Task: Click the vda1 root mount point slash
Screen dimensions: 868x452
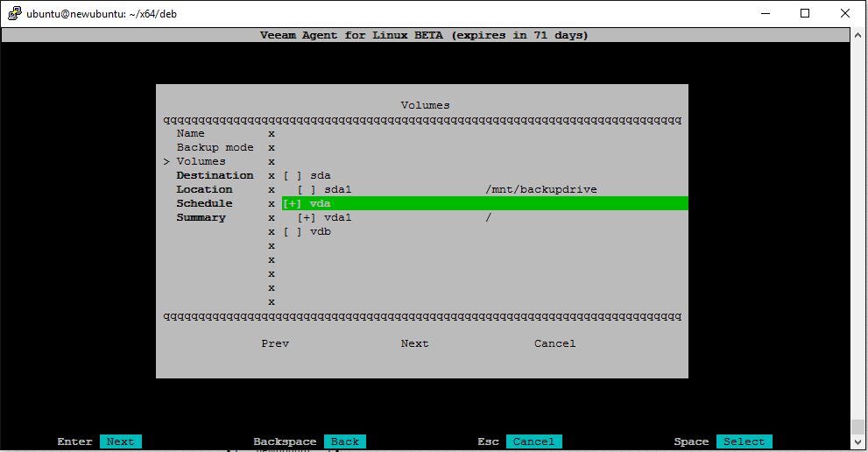Action: [488, 218]
